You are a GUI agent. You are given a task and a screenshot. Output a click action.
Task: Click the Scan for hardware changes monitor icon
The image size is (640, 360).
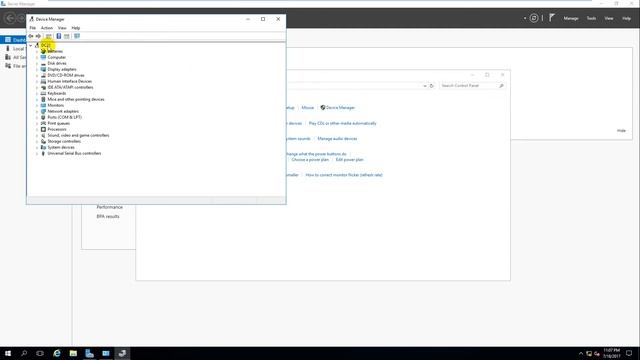[x=77, y=36]
